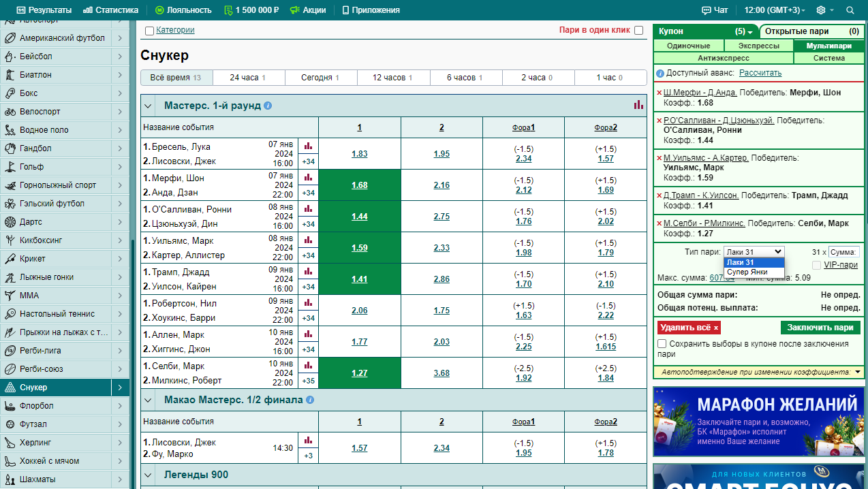Remove Ш.Мерфи - Д.Анда selection from coupon
Viewport: 868px width, 489px height.
pos(659,93)
